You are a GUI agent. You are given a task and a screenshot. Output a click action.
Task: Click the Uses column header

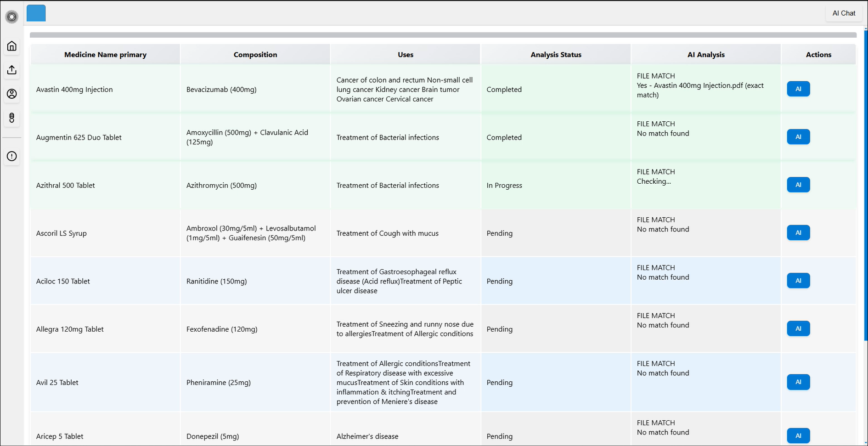[x=406, y=55]
